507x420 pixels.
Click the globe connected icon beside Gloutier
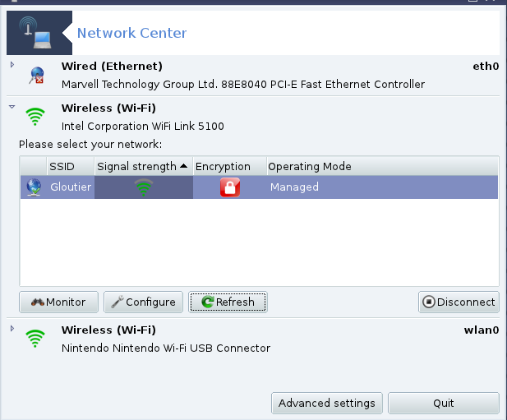pos(34,187)
